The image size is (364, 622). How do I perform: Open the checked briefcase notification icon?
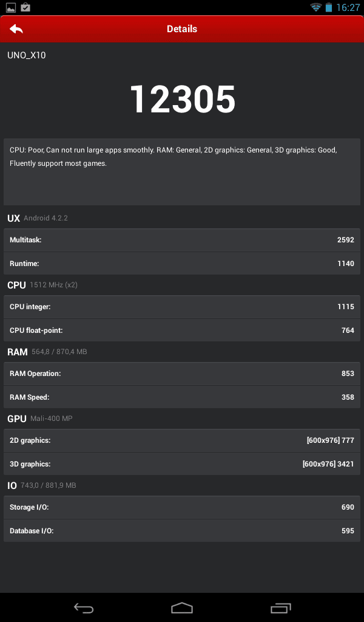point(25,7)
